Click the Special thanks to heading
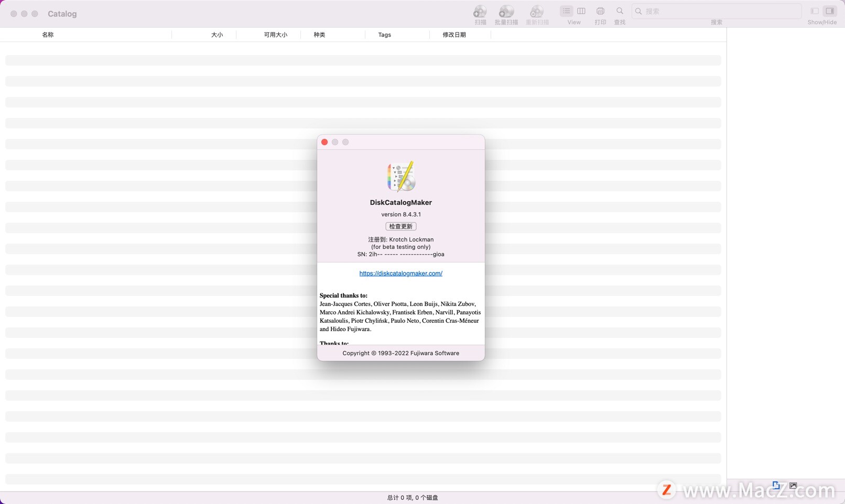The height and width of the screenshot is (504, 845). coord(343,295)
